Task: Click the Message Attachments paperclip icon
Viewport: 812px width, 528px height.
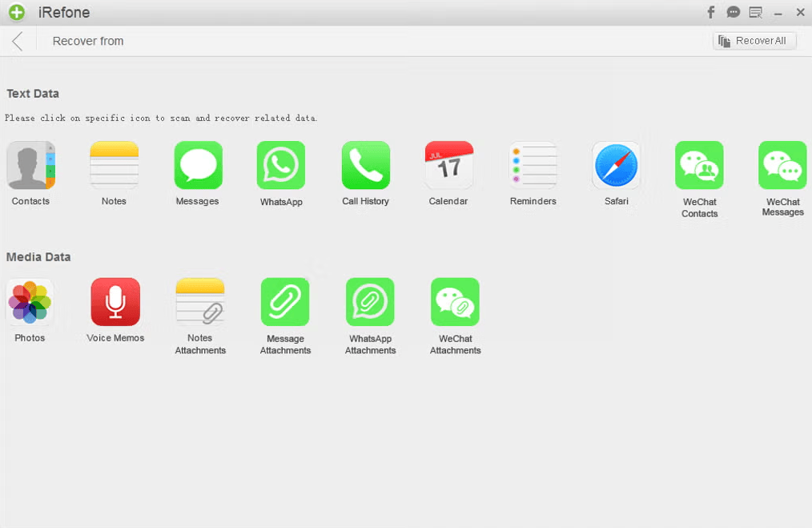Action: (285, 302)
